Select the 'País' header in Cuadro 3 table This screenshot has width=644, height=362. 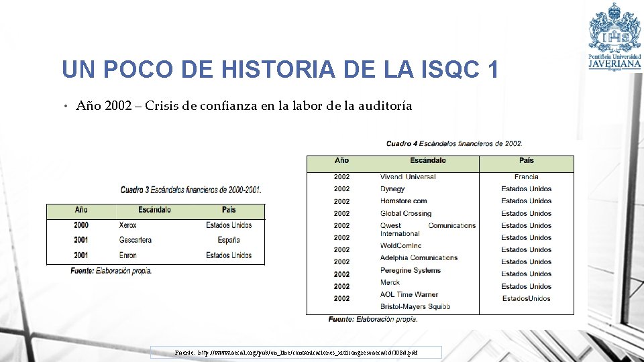coord(228,210)
